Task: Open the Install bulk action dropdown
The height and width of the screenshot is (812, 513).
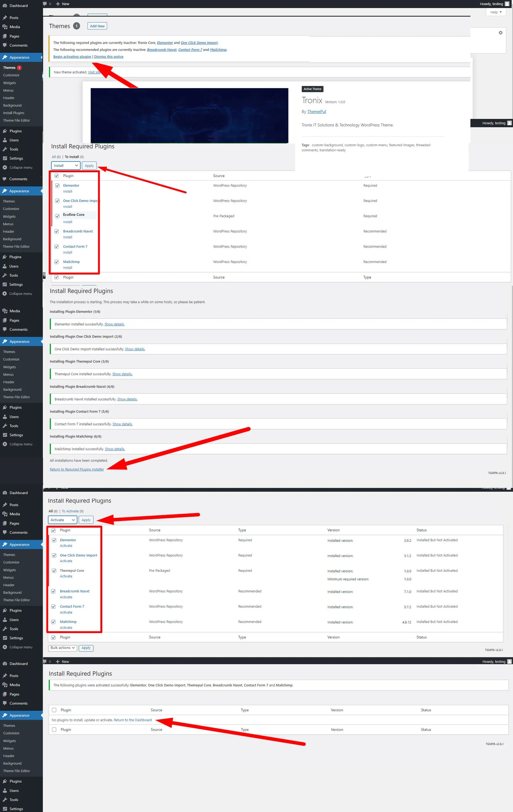Action: point(66,165)
